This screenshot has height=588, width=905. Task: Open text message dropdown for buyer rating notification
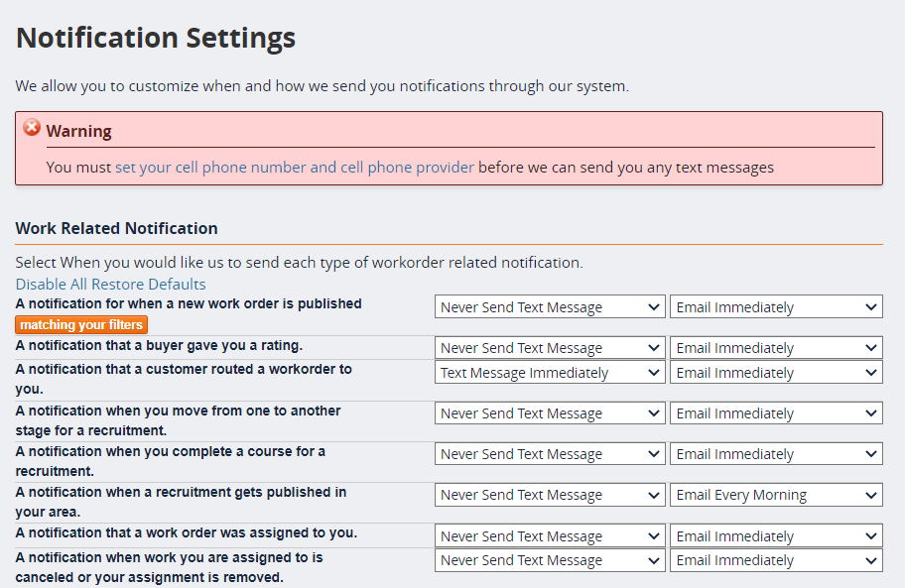[549, 347]
